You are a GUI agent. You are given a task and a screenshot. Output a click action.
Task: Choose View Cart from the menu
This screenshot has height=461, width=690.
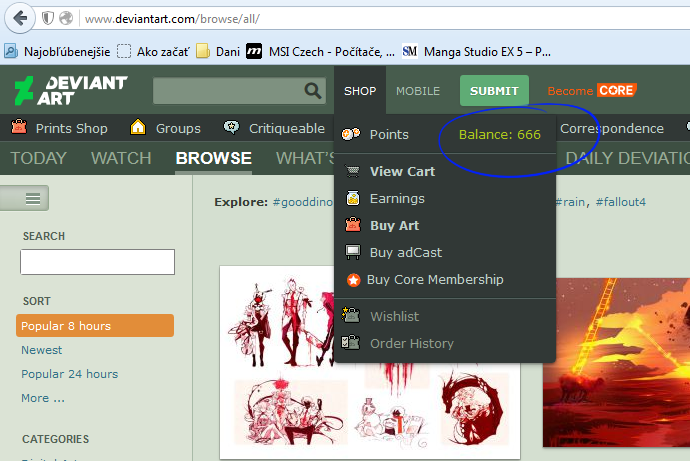click(402, 171)
